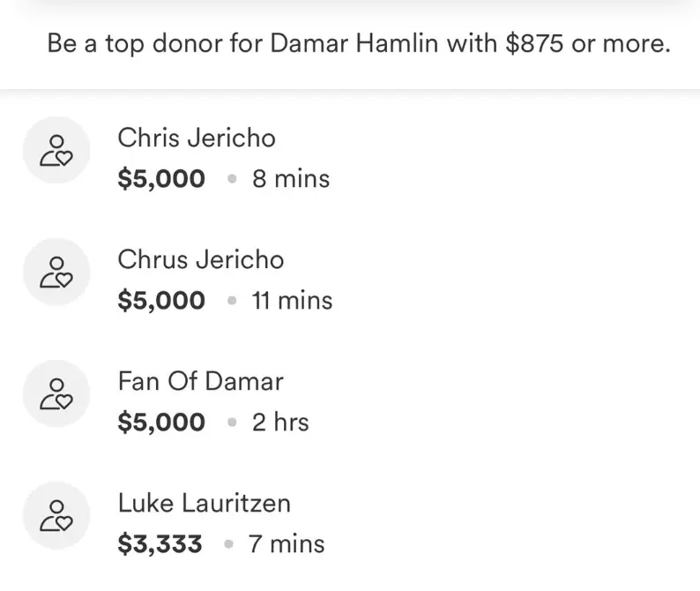Click the 7 mins timestamp

(287, 544)
